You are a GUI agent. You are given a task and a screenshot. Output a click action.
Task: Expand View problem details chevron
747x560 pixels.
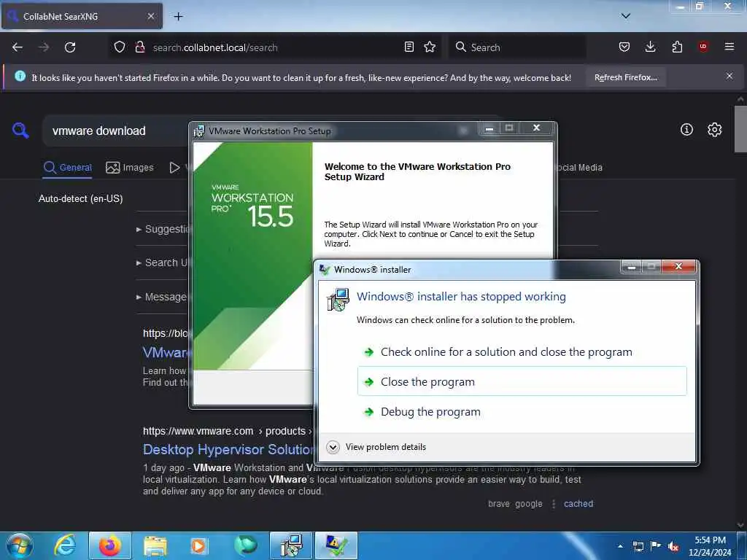click(x=333, y=447)
